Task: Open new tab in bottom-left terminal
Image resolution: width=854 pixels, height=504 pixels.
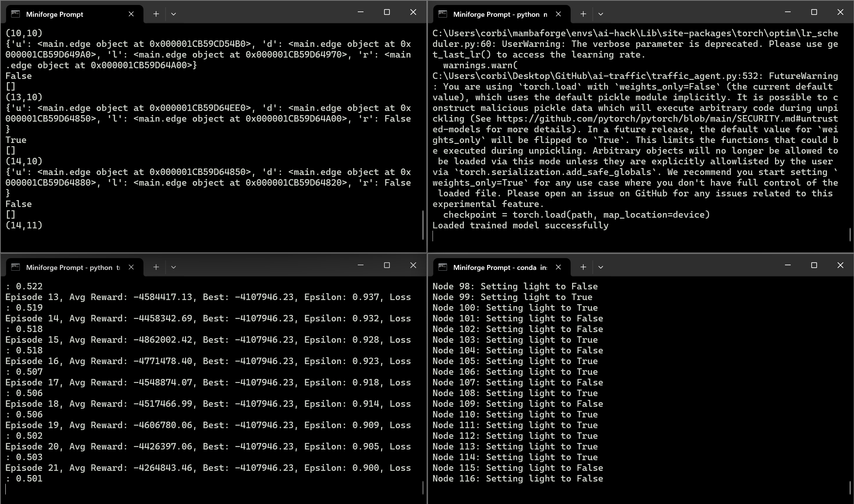Action: pos(156,267)
